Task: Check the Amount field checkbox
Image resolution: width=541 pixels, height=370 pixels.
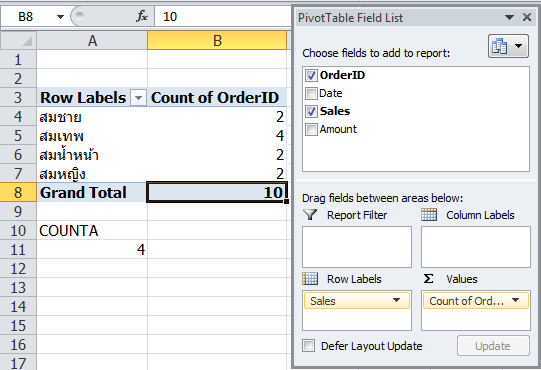Action: [311, 129]
